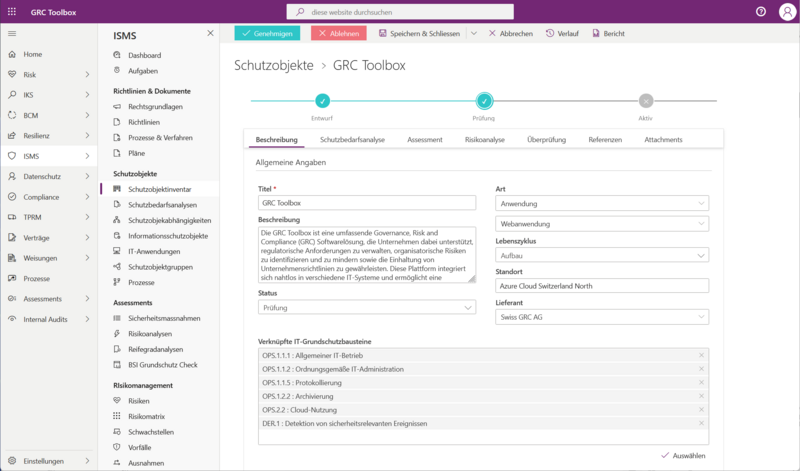The image size is (800, 471).
Task: Click the Prüfung workflow step circle
Action: 484,100
